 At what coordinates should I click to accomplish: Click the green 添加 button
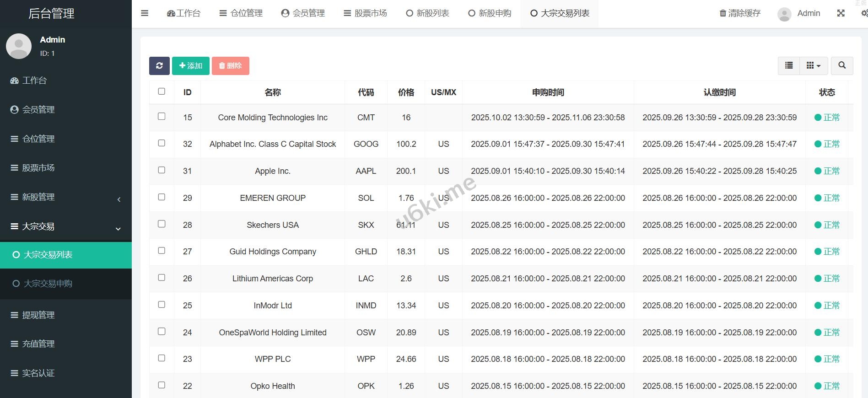[x=191, y=66]
